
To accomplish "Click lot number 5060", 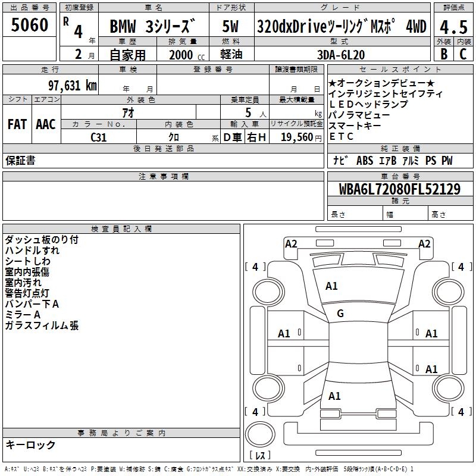I will click(30, 25).
